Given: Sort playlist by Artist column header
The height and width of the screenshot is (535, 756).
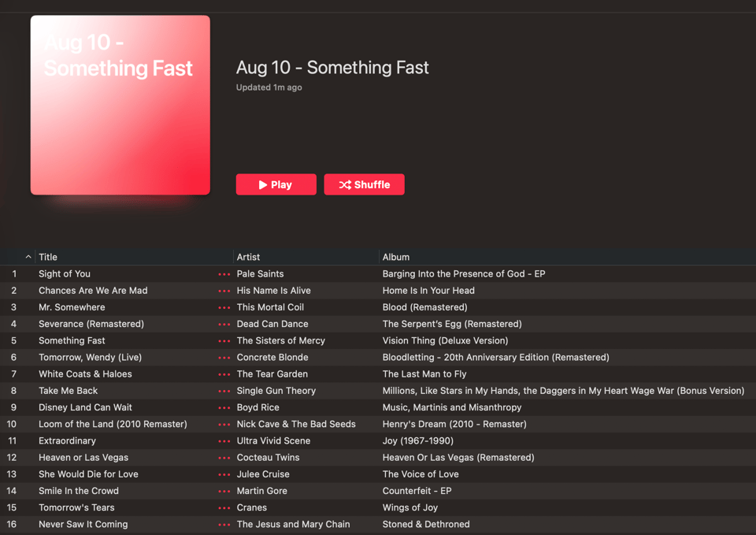Looking at the screenshot, I should (x=248, y=257).
